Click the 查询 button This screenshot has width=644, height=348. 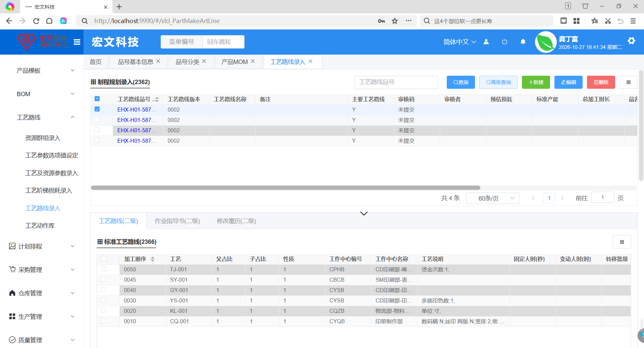pyautogui.click(x=461, y=82)
